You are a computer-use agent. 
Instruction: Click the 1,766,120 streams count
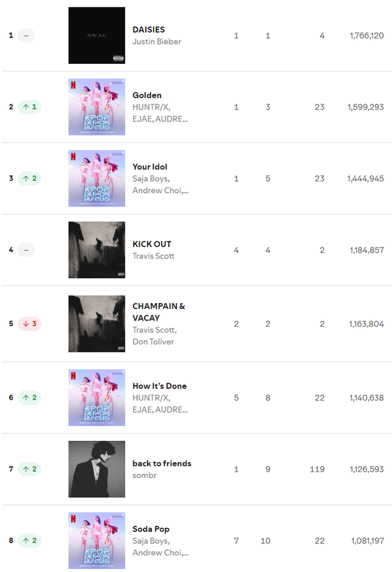[367, 36]
